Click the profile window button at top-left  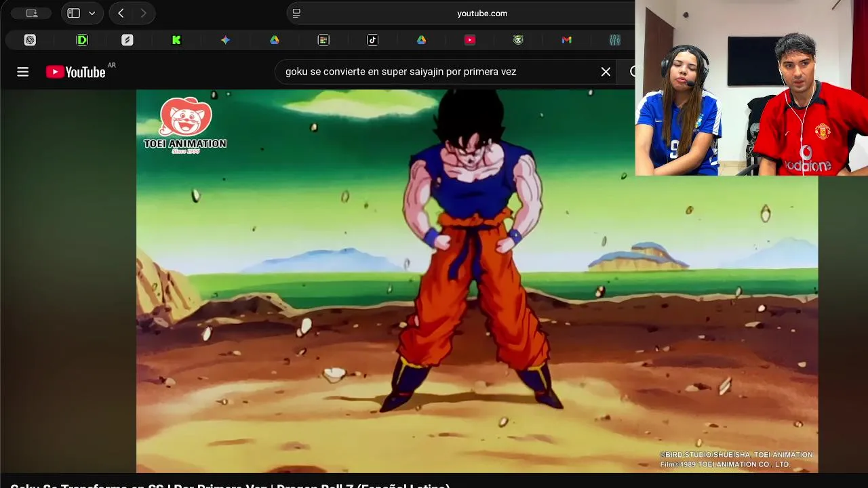tap(32, 14)
